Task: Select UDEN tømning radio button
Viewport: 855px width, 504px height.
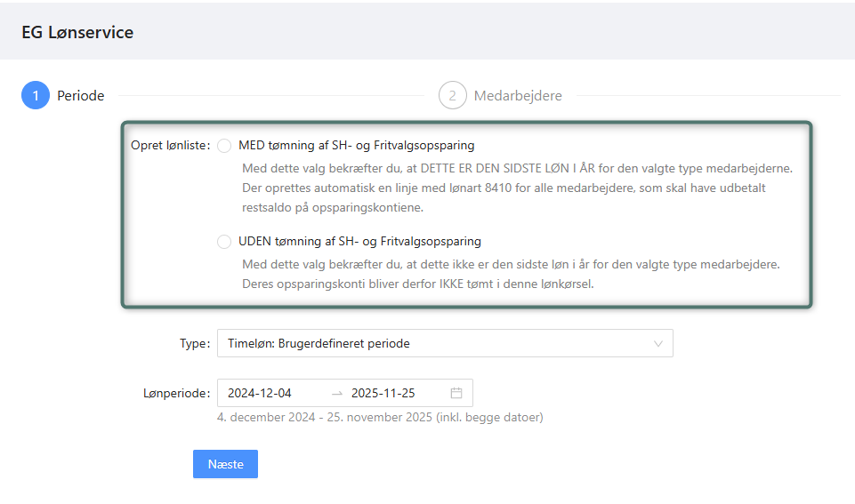Action: (224, 242)
